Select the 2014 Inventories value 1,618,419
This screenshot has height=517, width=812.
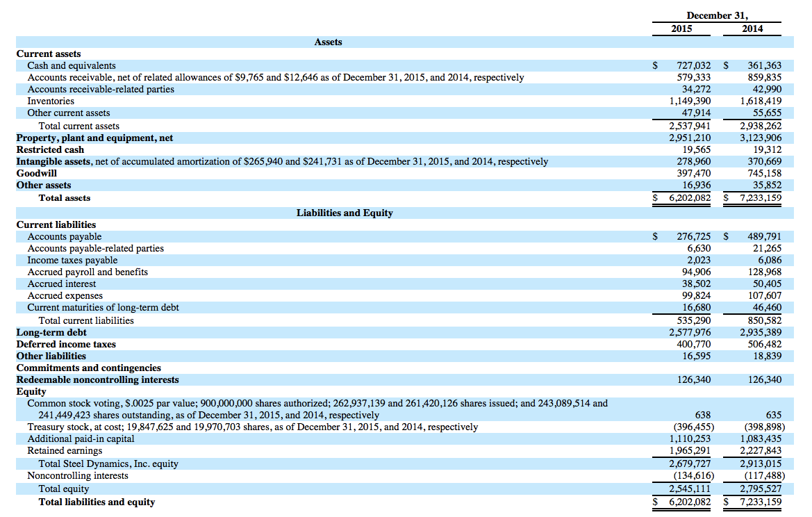coord(761,101)
